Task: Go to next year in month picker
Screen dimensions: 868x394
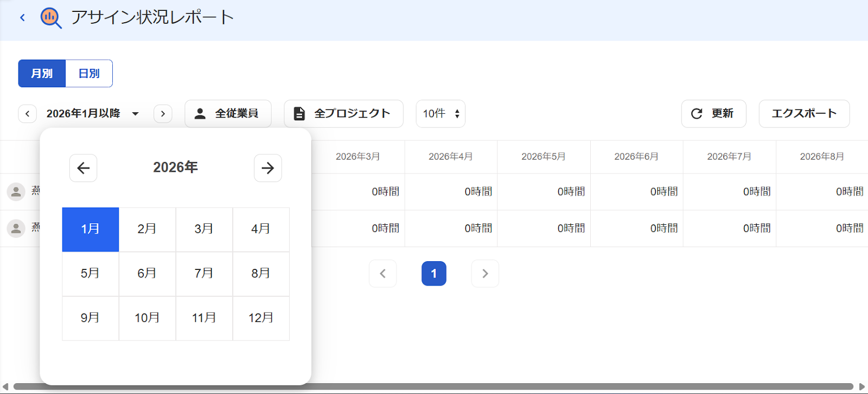Action: 268,168
